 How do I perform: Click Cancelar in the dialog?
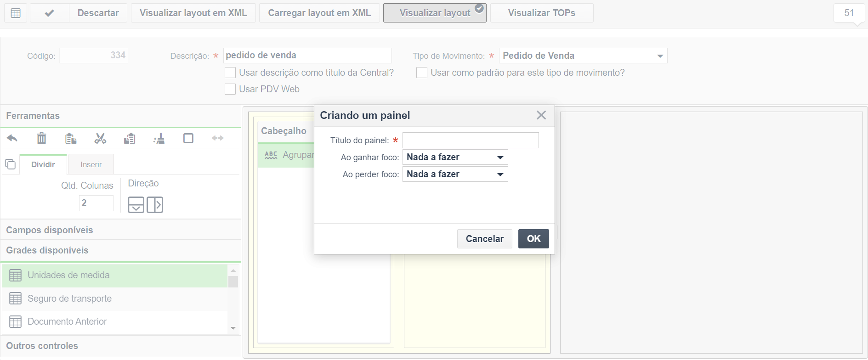point(484,239)
